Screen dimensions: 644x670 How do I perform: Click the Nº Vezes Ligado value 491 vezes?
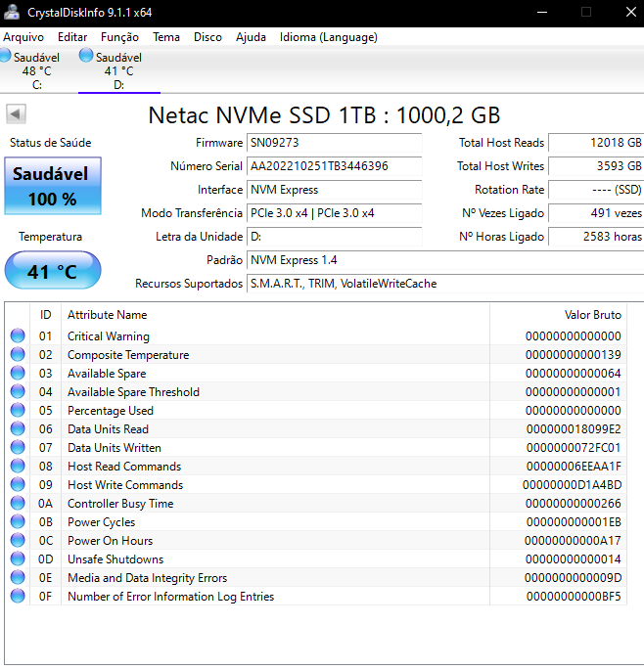[596, 213]
